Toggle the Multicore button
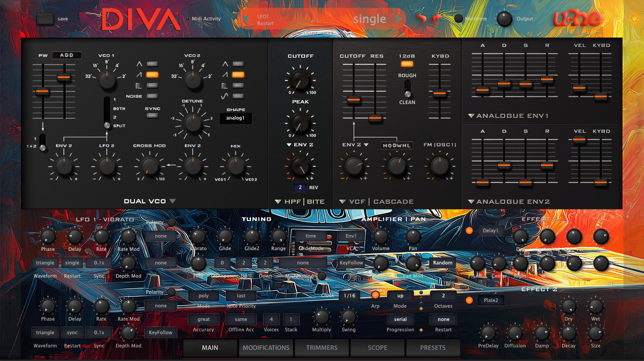Screen dimensions: 644x361 [458, 19]
